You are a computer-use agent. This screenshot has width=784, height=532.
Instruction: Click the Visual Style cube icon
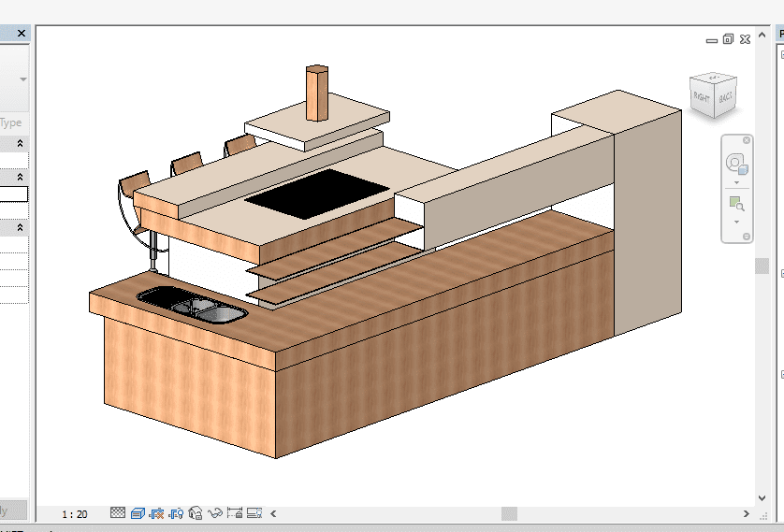[138, 513]
